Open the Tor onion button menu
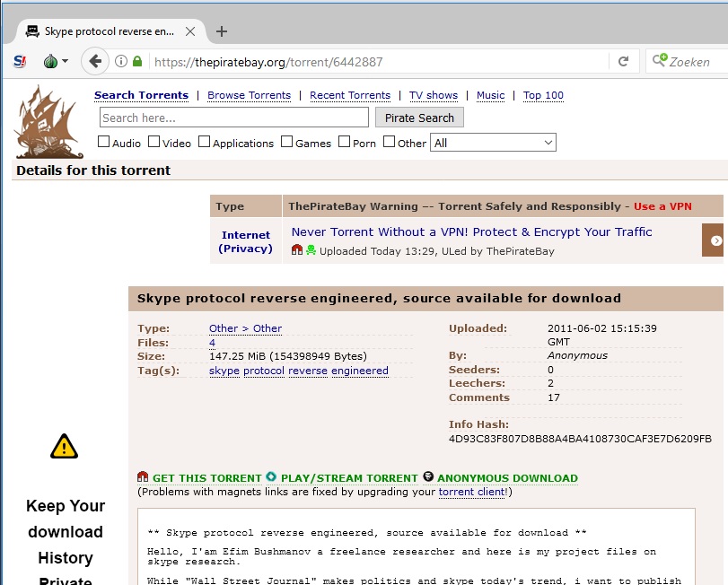Screen dimensions: 728x585 tap(56, 61)
